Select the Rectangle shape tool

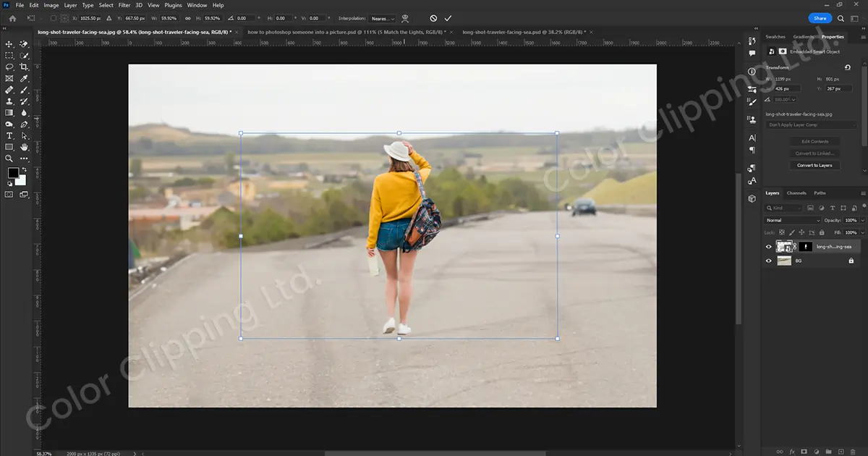coord(9,147)
